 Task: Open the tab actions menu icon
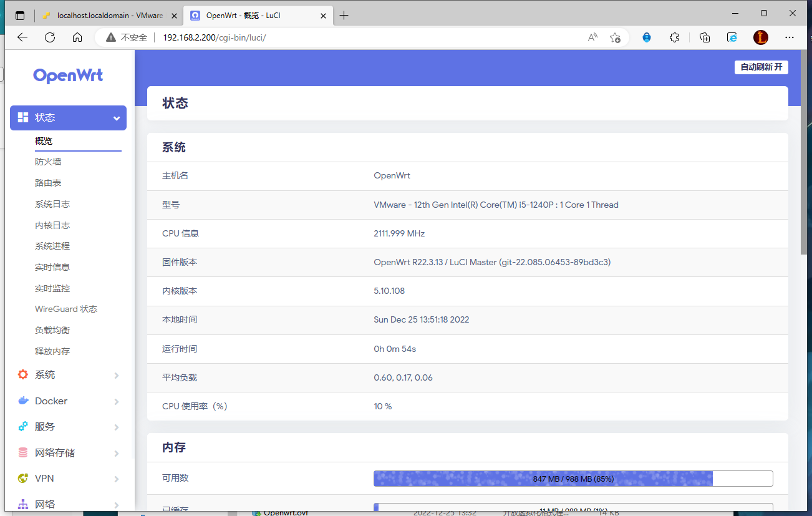coord(20,16)
